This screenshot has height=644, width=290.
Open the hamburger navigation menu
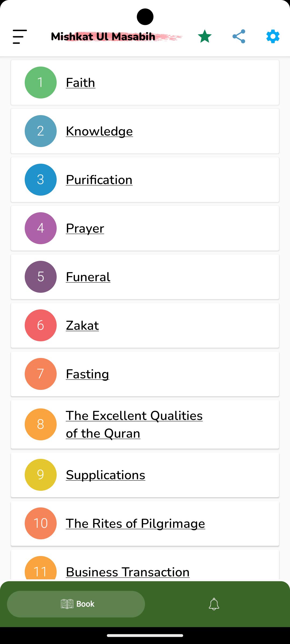click(x=20, y=36)
